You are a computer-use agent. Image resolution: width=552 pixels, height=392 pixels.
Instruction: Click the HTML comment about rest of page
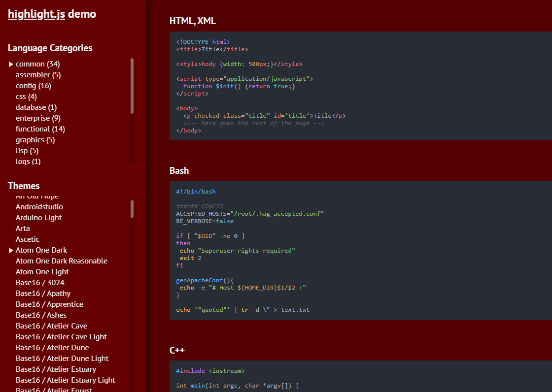tap(253, 123)
